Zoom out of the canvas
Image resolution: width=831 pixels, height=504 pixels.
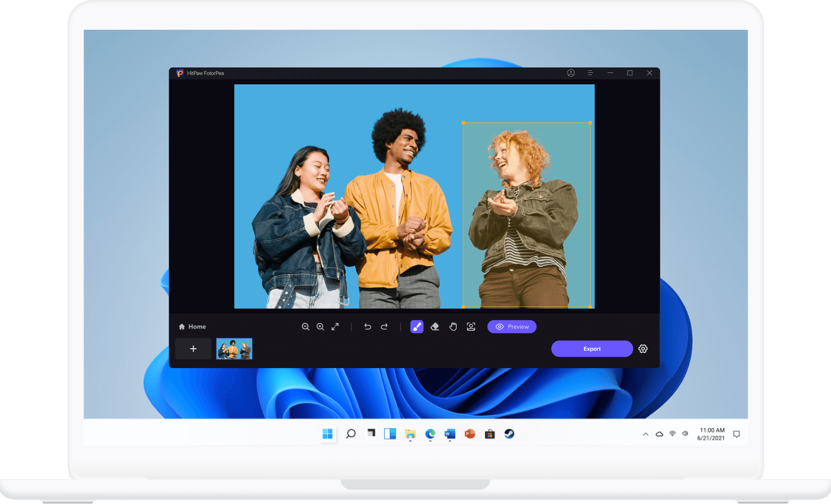point(305,326)
